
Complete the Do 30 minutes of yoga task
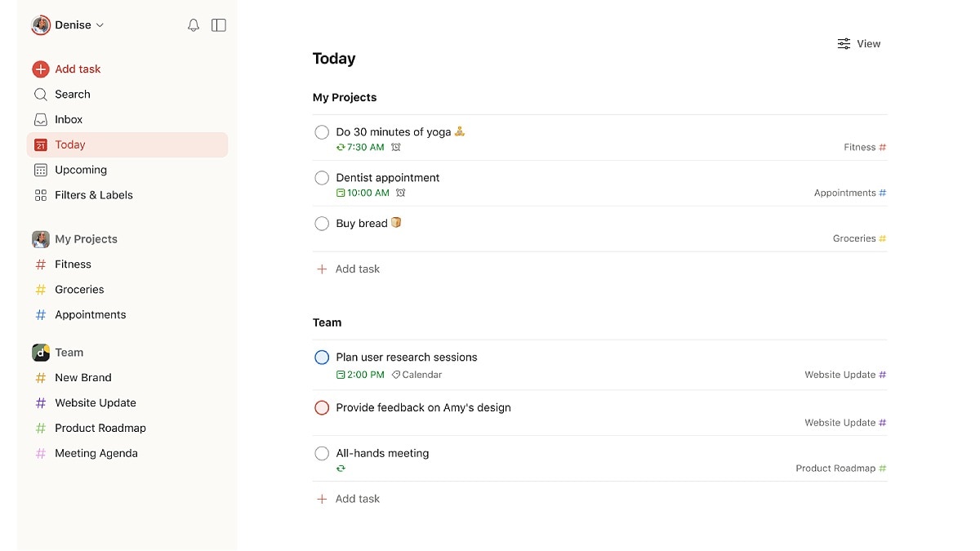coord(322,132)
